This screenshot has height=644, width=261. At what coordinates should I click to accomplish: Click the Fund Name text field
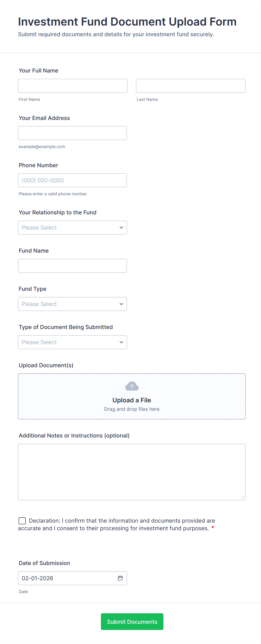coord(72,266)
